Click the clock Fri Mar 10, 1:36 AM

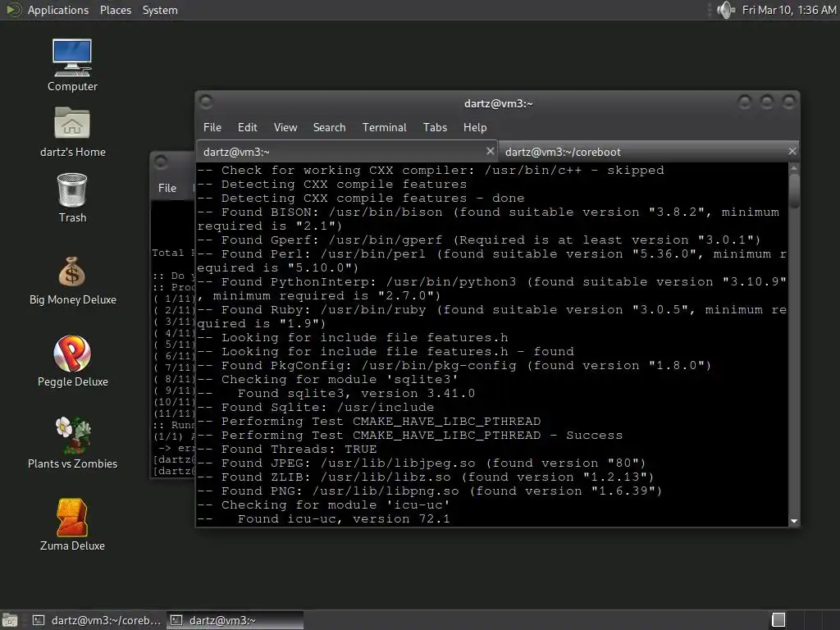(x=788, y=10)
